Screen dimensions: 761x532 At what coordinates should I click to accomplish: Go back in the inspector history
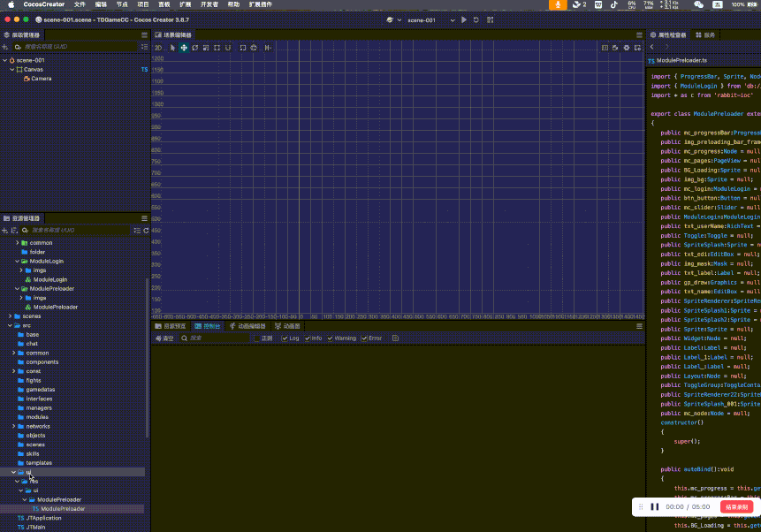tap(651, 47)
